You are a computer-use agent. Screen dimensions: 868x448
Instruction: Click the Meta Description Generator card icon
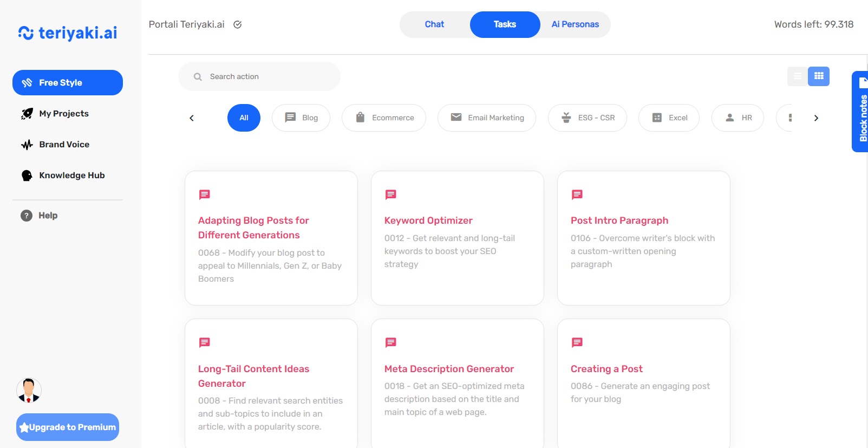390,342
